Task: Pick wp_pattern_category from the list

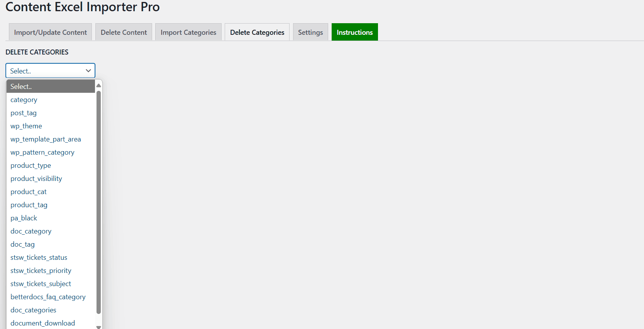Action: pyautogui.click(x=51, y=152)
